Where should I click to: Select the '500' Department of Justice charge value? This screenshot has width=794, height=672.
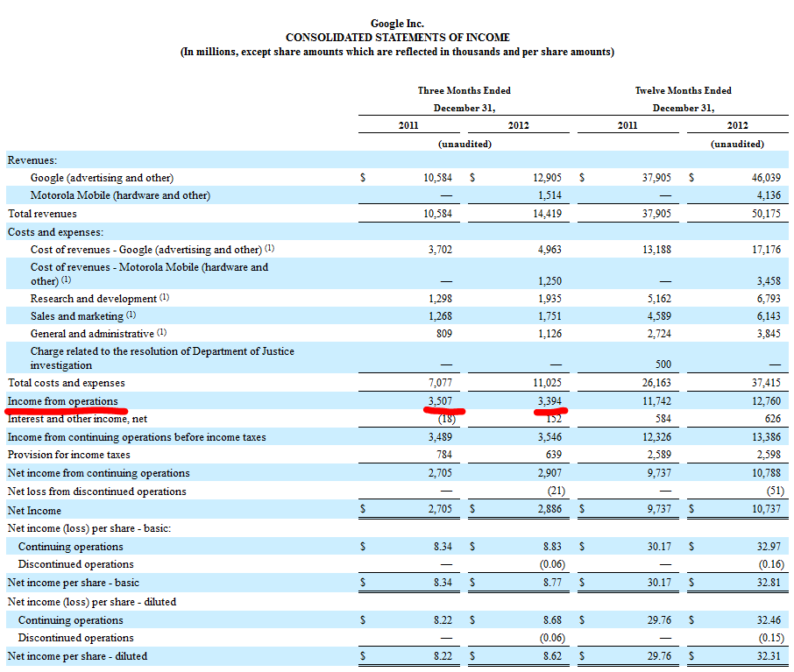[663, 364]
